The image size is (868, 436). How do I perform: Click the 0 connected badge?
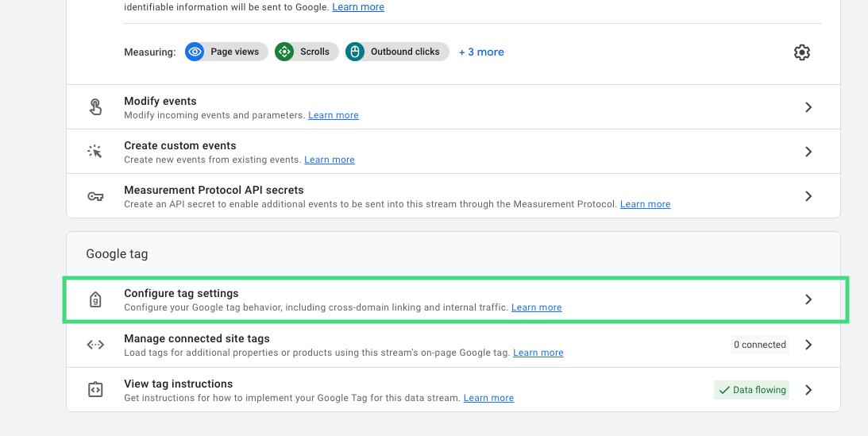point(759,345)
